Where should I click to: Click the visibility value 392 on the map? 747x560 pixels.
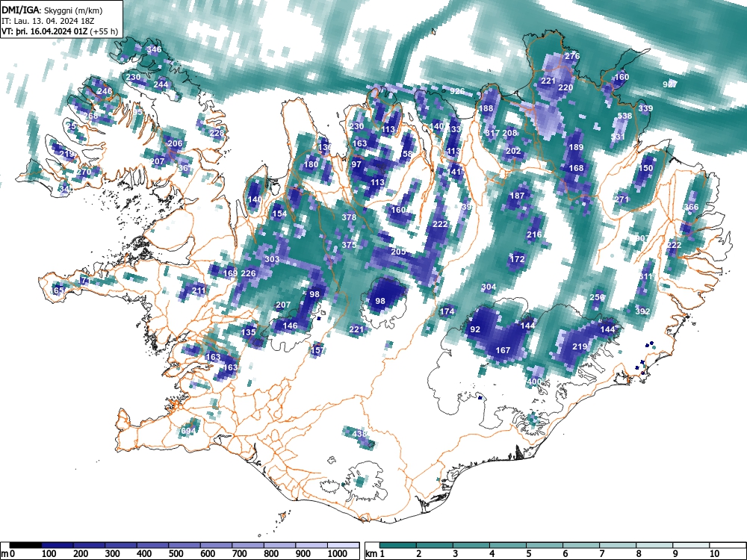click(x=642, y=311)
